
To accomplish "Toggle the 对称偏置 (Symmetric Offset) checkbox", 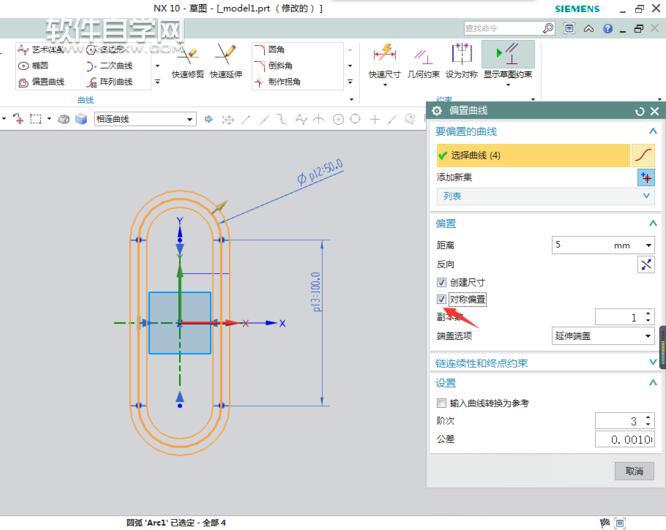I will tap(441, 299).
